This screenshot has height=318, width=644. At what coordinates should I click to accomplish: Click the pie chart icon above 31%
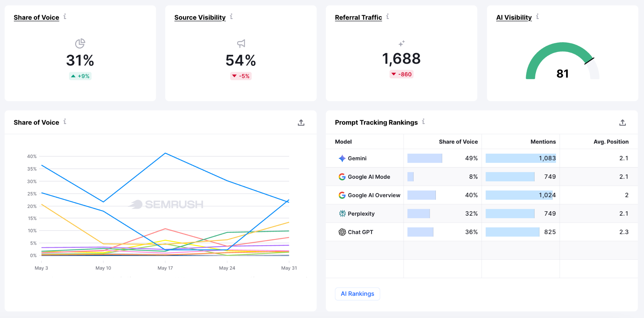coord(80,43)
